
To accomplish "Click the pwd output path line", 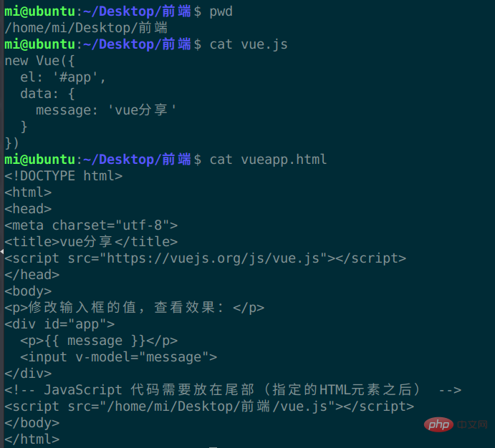I will click(x=86, y=28).
